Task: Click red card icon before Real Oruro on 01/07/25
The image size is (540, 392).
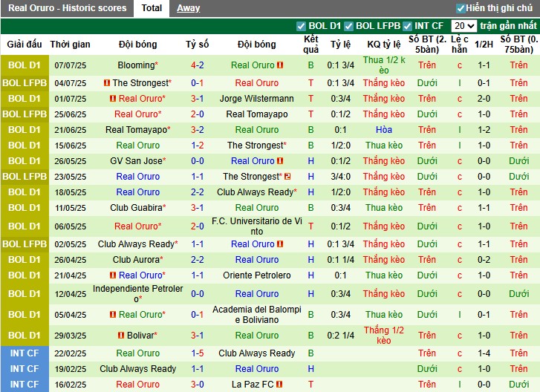Action: (x=114, y=99)
